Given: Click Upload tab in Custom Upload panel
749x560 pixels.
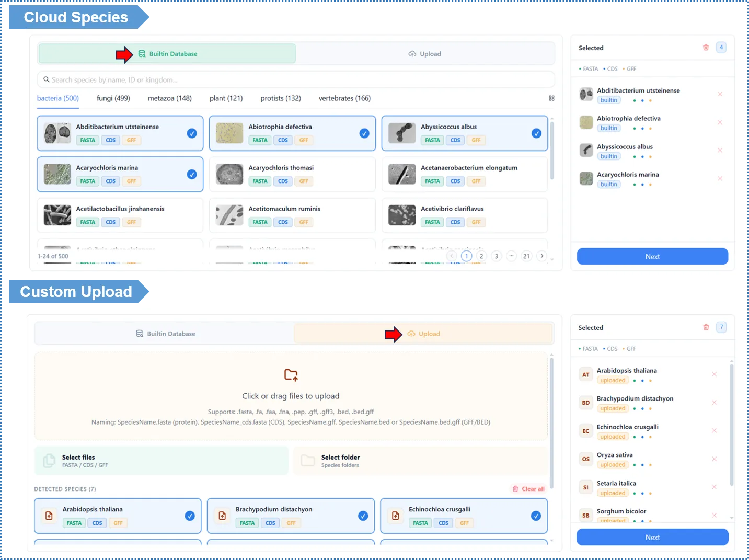Looking at the screenshot, I should (x=423, y=334).
